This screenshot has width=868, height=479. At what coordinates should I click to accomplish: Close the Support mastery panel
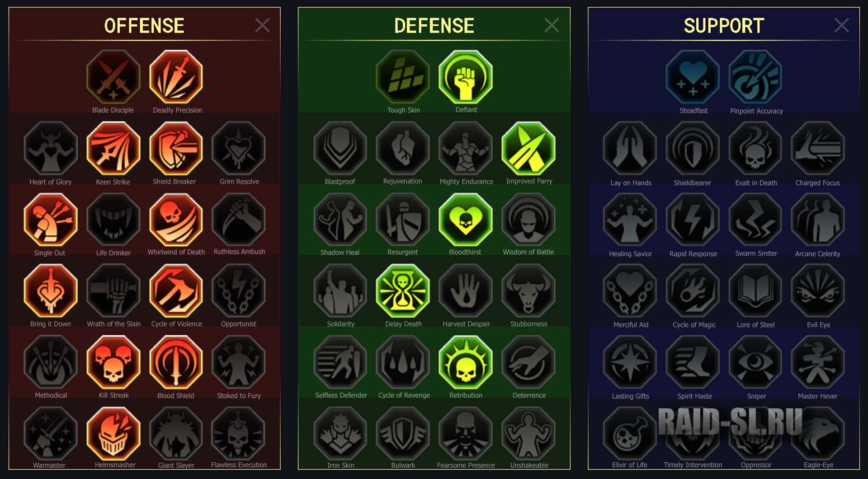841,25
